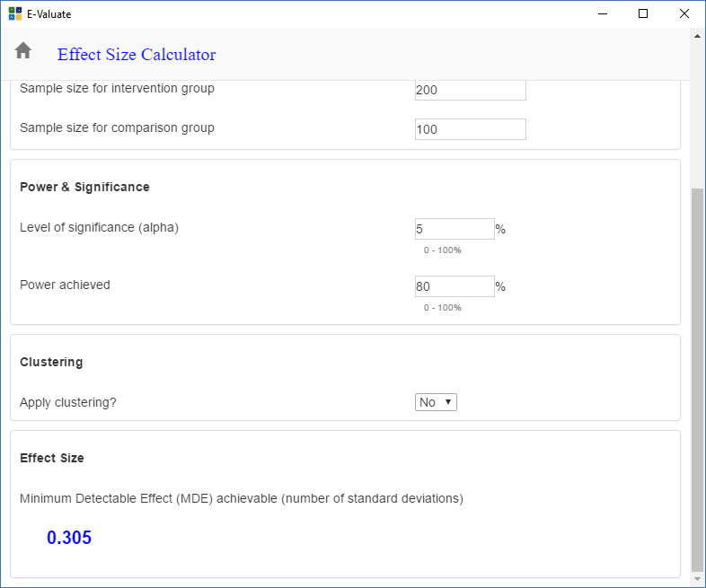Click the Minimum Detectable Effect description text
Screen dimensions: 706x588
[241, 498]
